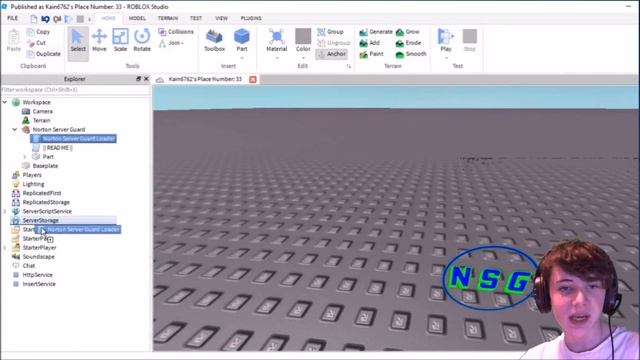Screen dimensions: 640x360
Task: Click the Paste button
Action: (13, 41)
